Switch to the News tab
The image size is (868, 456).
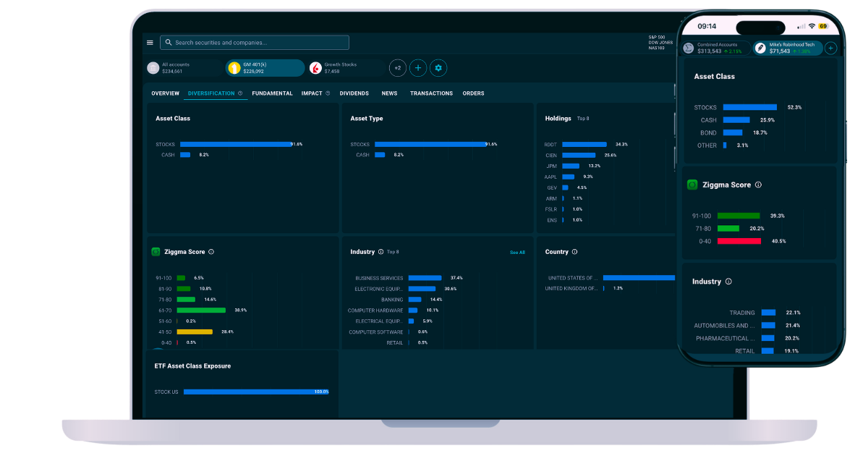click(x=389, y=93)
